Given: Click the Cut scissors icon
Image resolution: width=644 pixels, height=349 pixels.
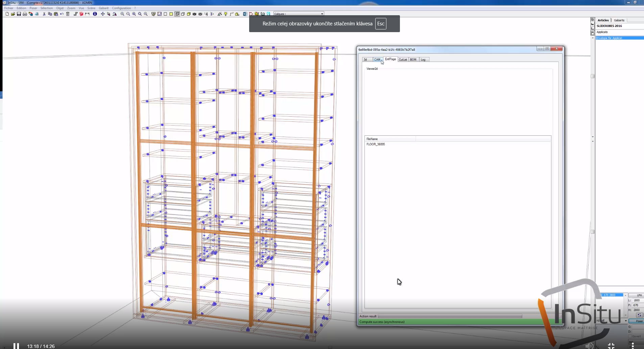Looking at the screenshot, I should [44, 14].
